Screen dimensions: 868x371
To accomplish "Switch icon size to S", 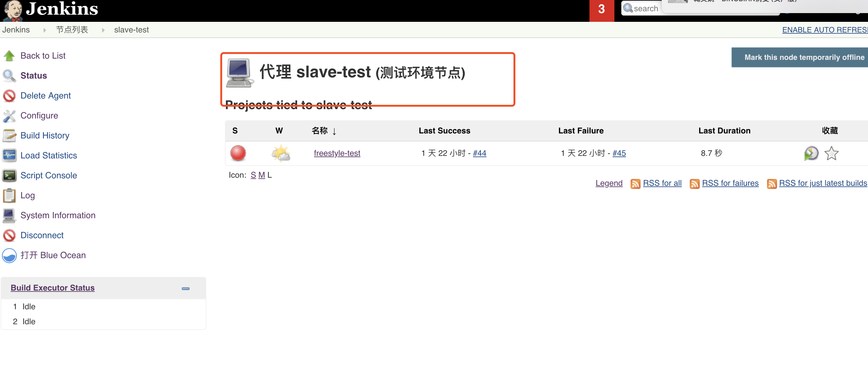I will click(253, 175).
